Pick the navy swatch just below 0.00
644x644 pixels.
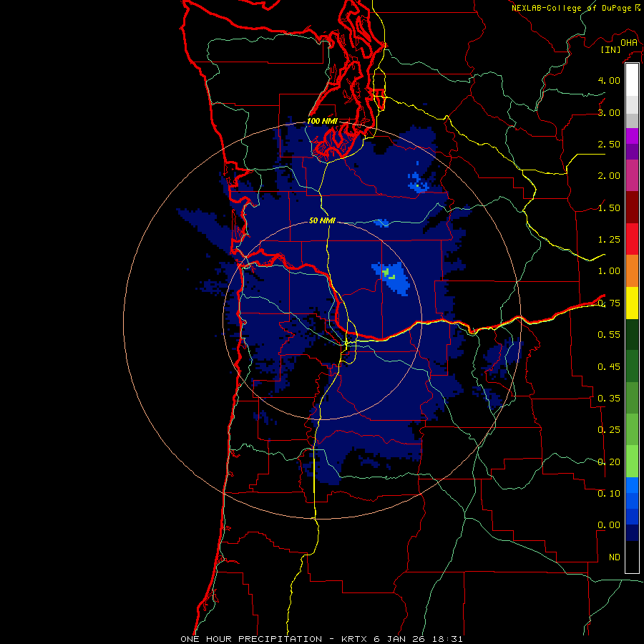coord(632,533)
